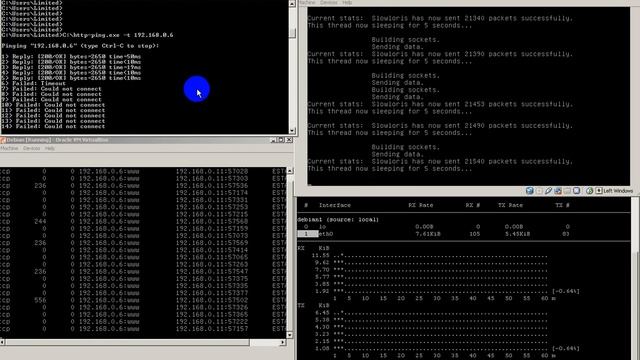Open Help menu in top-right VirtualBox window
Viewport: 640px width, 360px height.
point(347,2)
